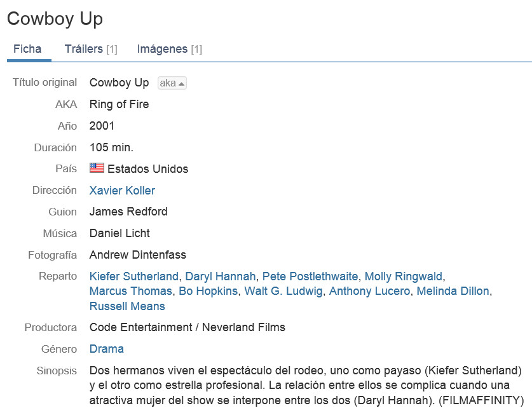
Task: Click Anthony Lucero cast link
Action: click(x=369, y=291)
